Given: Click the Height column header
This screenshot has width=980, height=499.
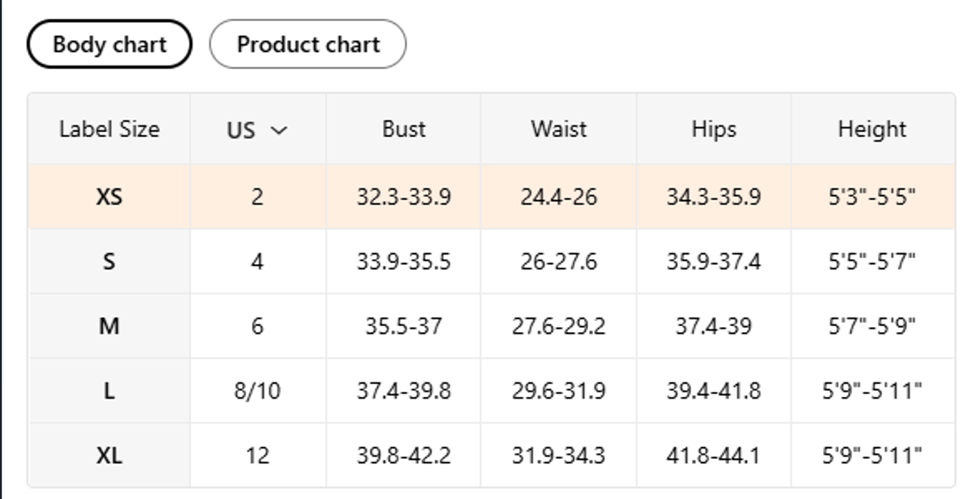Looking at the screenshot, I should (x=873, y=129).
